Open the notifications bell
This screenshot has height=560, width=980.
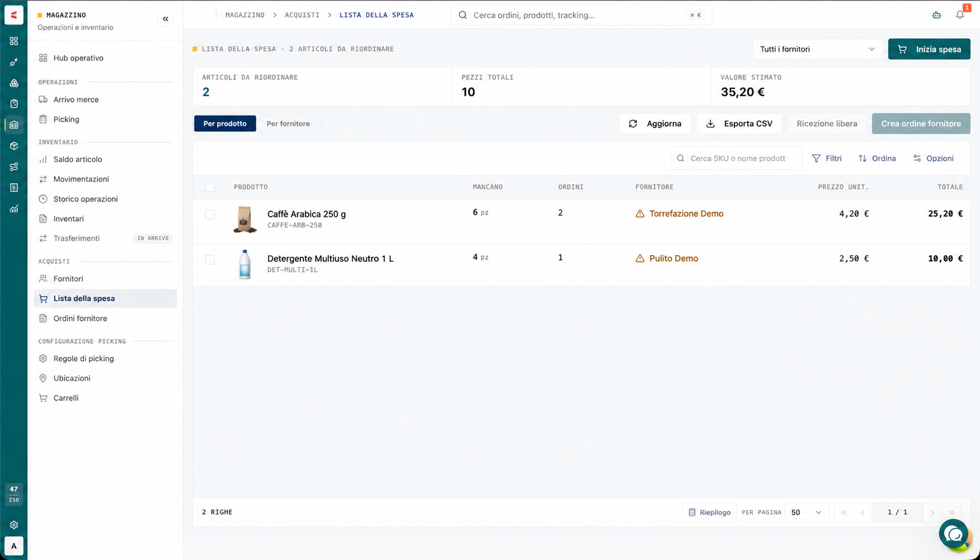coord(960,15)
